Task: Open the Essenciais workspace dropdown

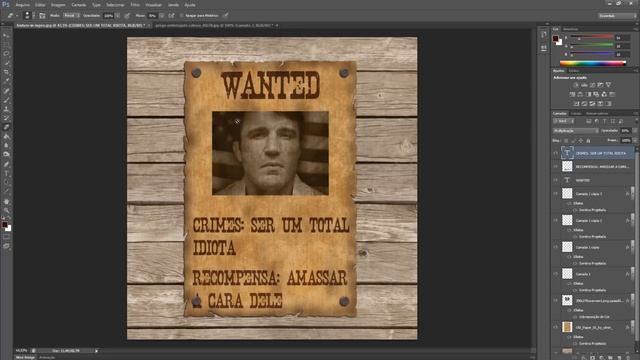Action: (x=618, y=16)
